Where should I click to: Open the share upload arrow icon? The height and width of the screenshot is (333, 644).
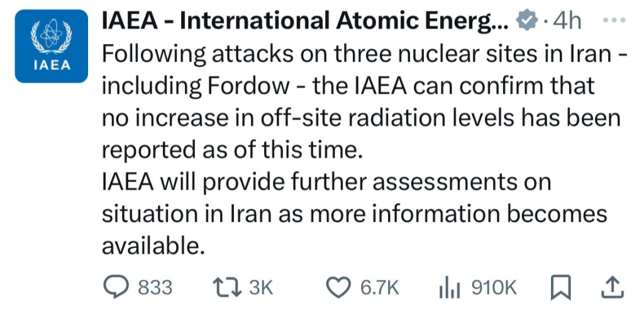coord(613,287)
